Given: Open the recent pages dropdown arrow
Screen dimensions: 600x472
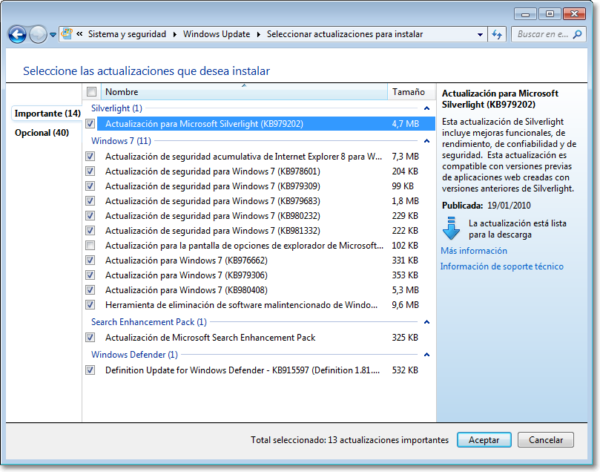Looking at the screenshot, I should coord(53,35).
